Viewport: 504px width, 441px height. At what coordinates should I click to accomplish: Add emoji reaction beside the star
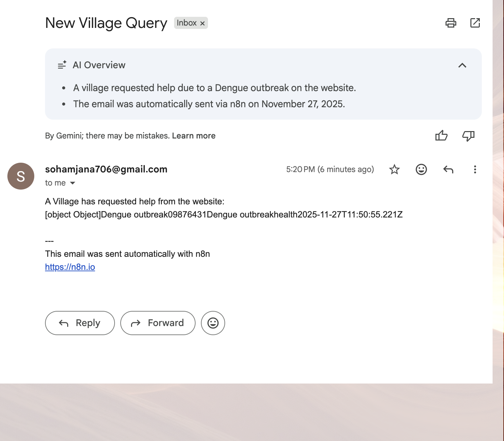pyautogui.click(x=421, y=169)
